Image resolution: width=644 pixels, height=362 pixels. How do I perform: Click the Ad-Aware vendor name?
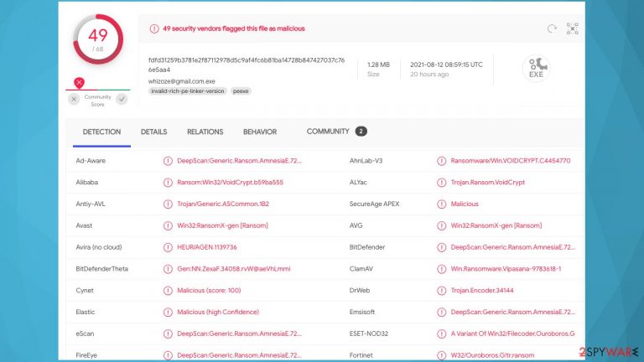click(x=91, y=161)
